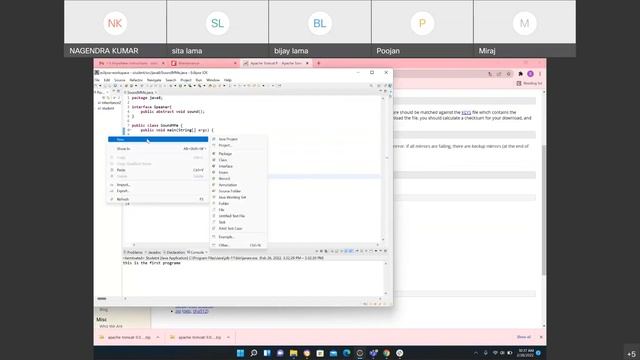Switch to Problems tab in Eclipse
Screen dimensions: 640x360
point(133,253)
